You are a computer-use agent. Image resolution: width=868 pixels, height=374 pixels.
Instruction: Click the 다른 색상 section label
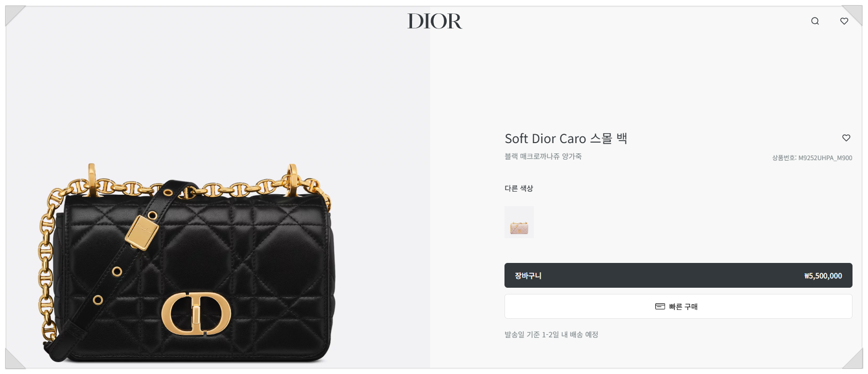(x=519, y=189)
